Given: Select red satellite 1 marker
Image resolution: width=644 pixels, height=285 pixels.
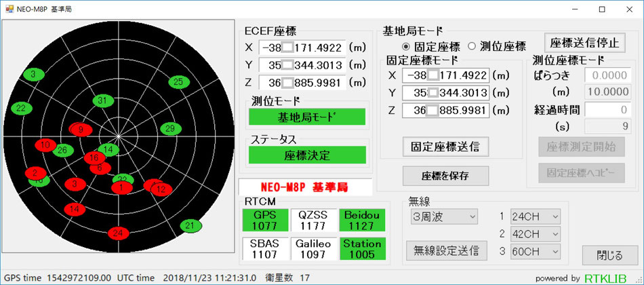Looking at the screenshot, I should point(122,187).
